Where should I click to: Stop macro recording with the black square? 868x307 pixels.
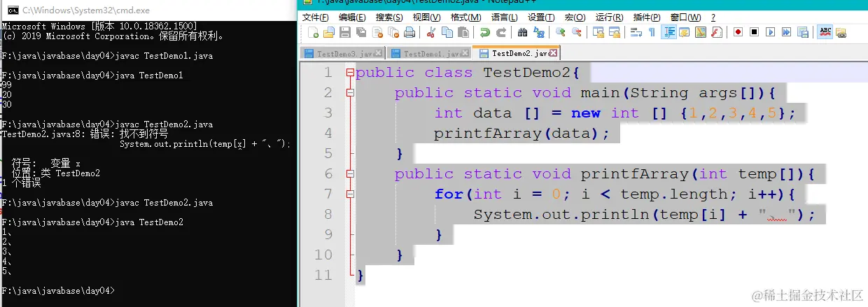[x=754, y=32]
